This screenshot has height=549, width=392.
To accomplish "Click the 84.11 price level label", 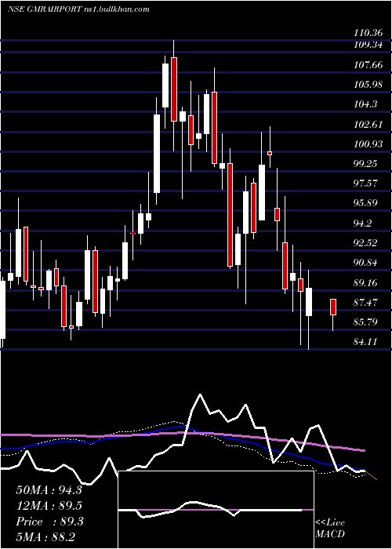I will tap(365, 341).
